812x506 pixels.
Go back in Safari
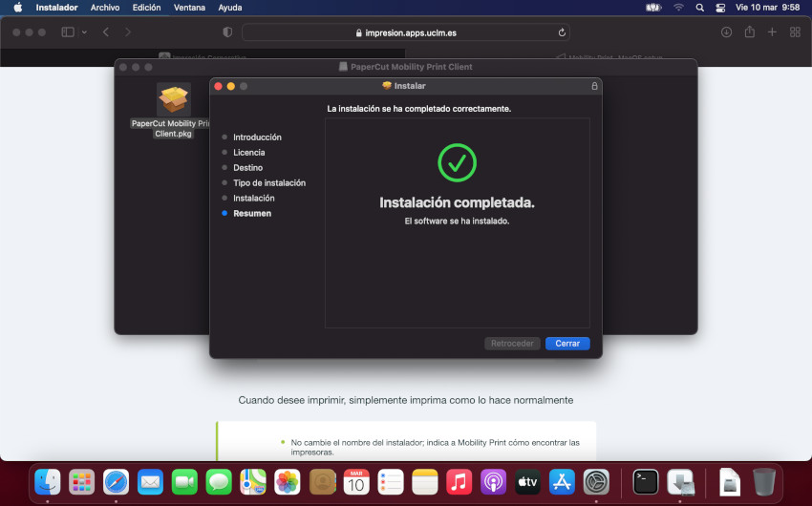[x=106, y=32]
